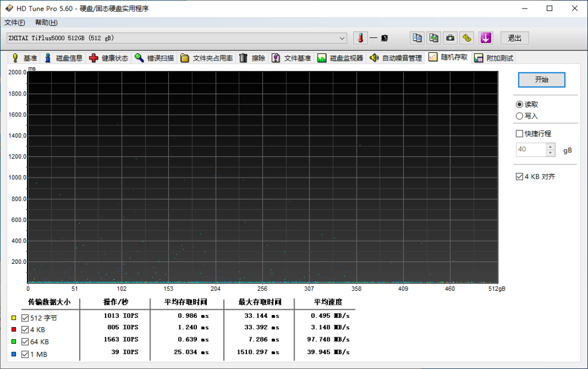Uncheck the 4 KB transfer size checkbox
Viewport: 588px width, 369px height.
[25, 329]
